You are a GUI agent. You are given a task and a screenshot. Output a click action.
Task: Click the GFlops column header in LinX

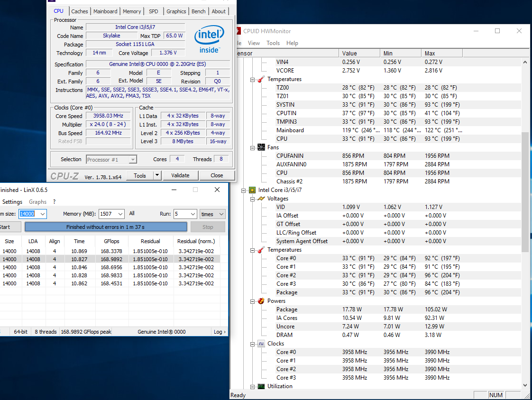pyautogui.click(x=111, y=241)
